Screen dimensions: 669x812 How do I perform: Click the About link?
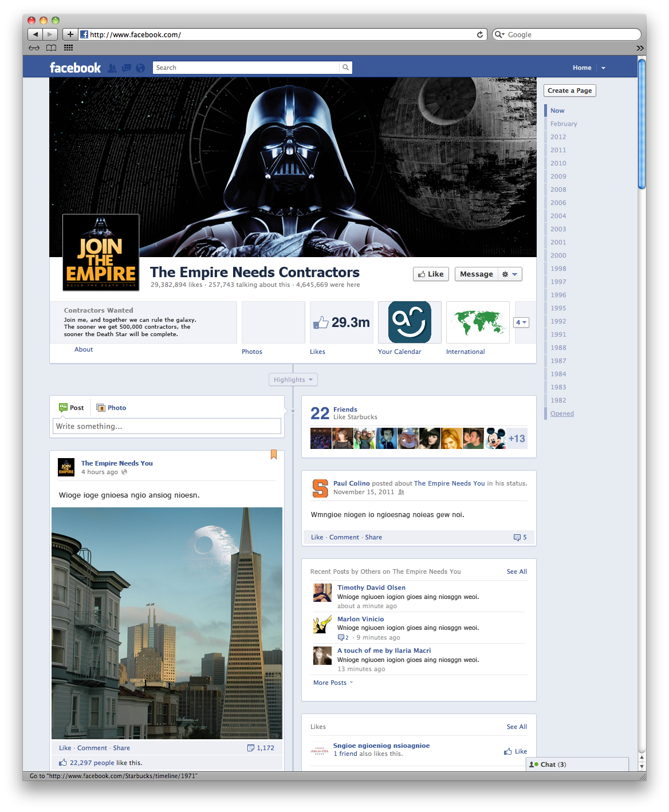tap(84, 349)
